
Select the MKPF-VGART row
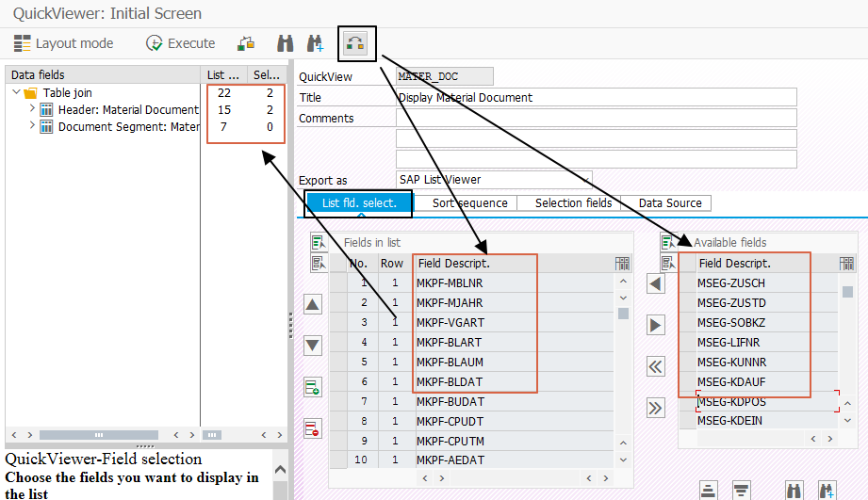471,322
